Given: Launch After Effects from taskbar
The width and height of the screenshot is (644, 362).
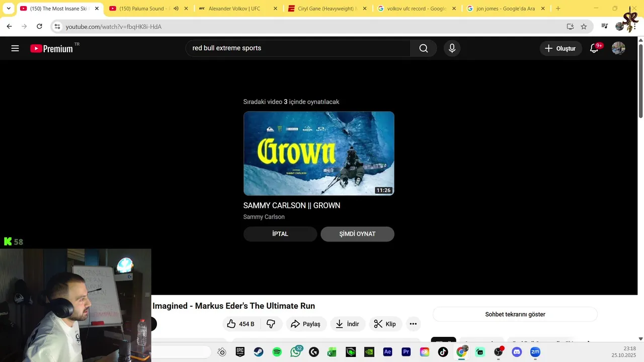Looking at the screenshot, I should pyautogui.click(x=387, y=352).
